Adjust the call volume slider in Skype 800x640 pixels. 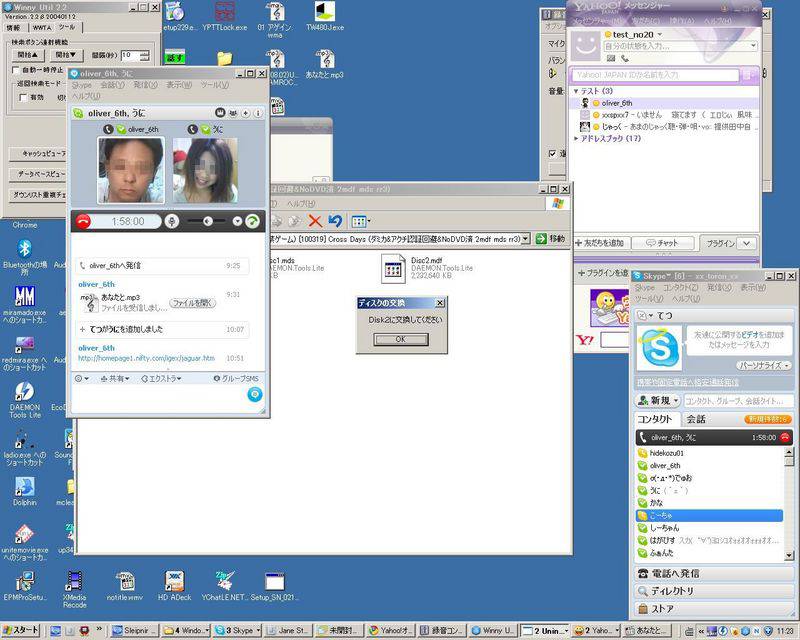[207, 221]
